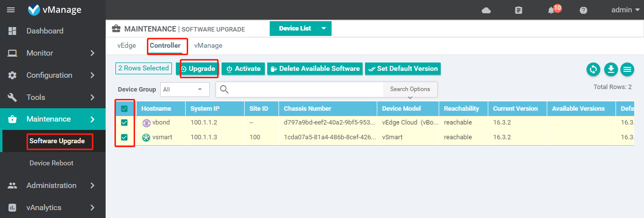Viewport: 644px width, 218px height.
Task: Expand the Tools menu chevron
Action: coord(92,97)
